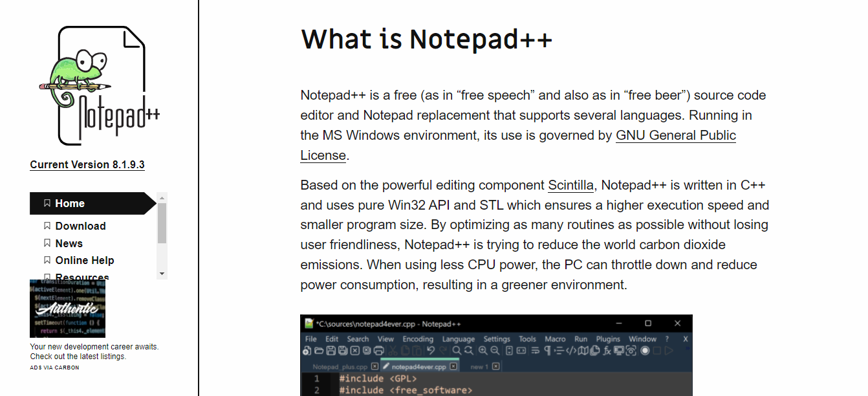The image size is (868, 396).
Task: Switch to the Notepad_plus.cpp tab
Action: (340, 367)
